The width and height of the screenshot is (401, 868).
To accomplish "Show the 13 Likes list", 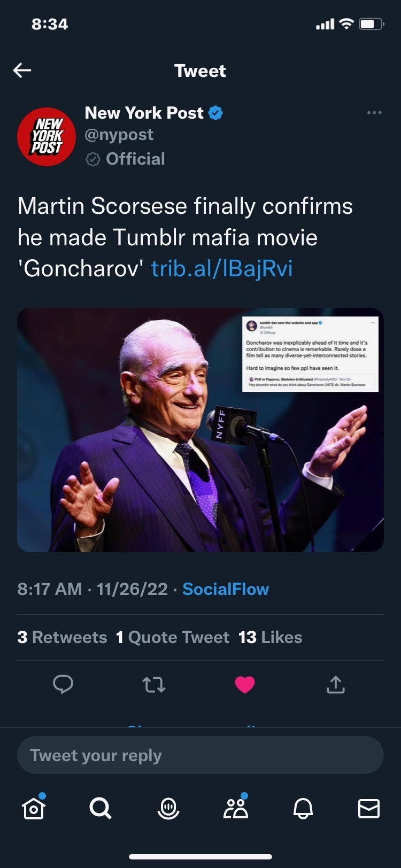I will tap(270, 637).
